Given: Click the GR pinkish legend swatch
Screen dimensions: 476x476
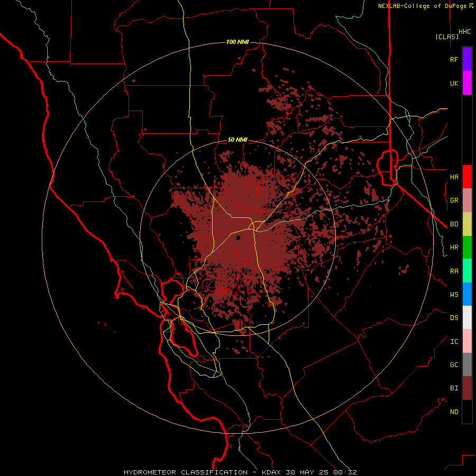Looking at the screenshot, I should click(x=467, y=200).
